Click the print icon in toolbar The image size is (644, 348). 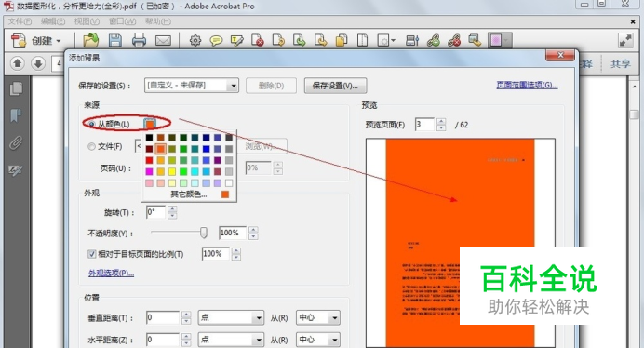[x=139, y=41]
